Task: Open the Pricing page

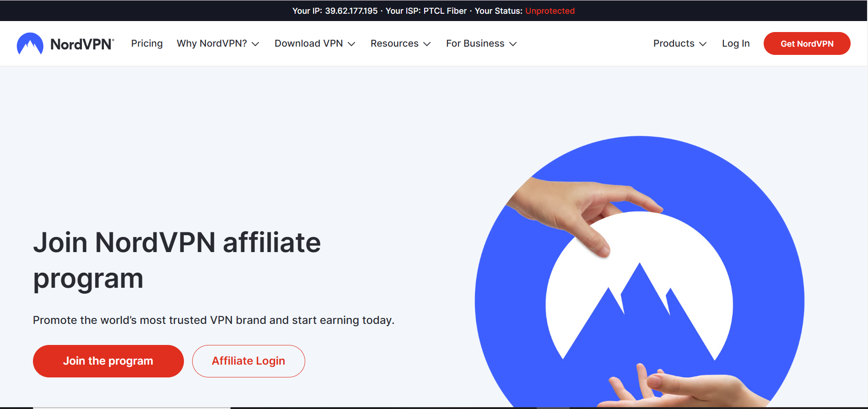Action: coord(147,43)
